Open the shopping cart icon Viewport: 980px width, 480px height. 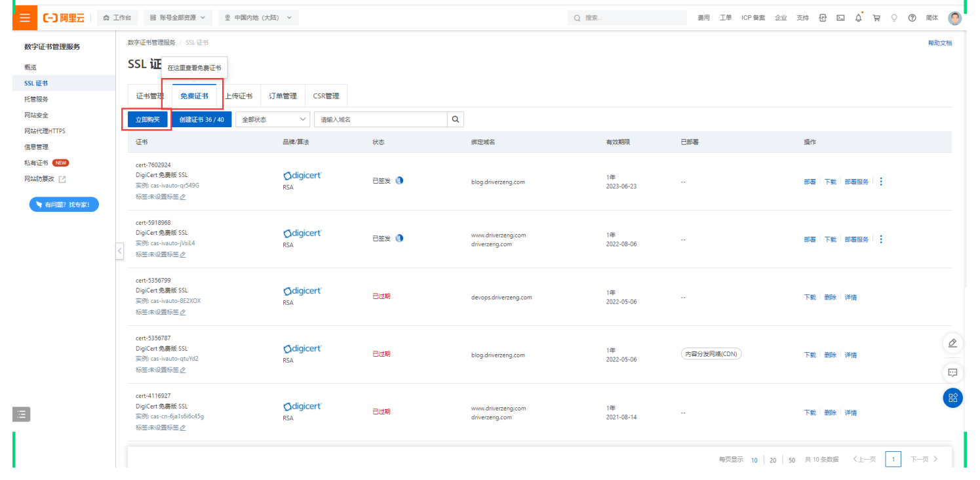pyautogui.click(x=876, y=18)
